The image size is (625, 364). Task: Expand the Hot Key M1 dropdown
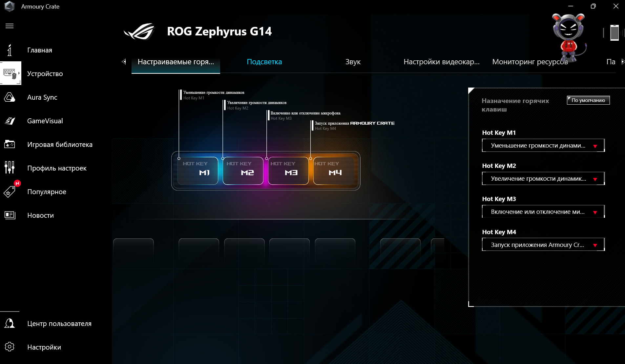click(x=543, y=146)
